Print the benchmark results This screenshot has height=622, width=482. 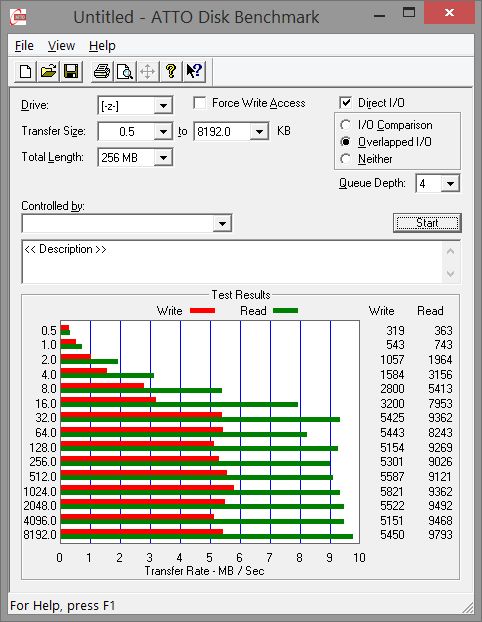pos(102,72)
